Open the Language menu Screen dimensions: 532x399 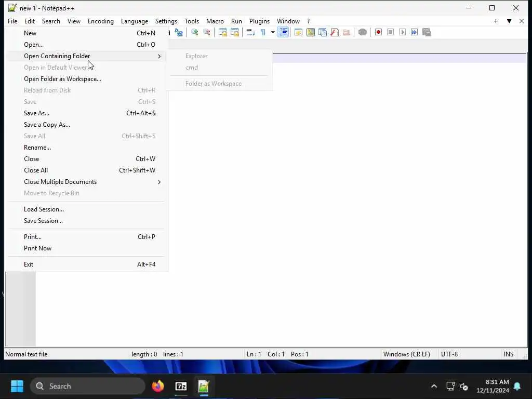135,21
